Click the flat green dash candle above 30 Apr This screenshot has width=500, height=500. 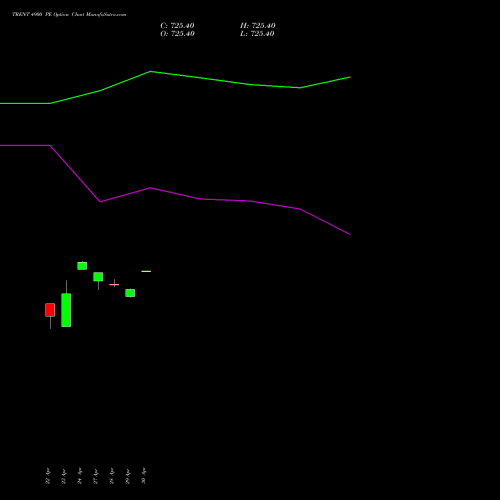tap(146, 271)
